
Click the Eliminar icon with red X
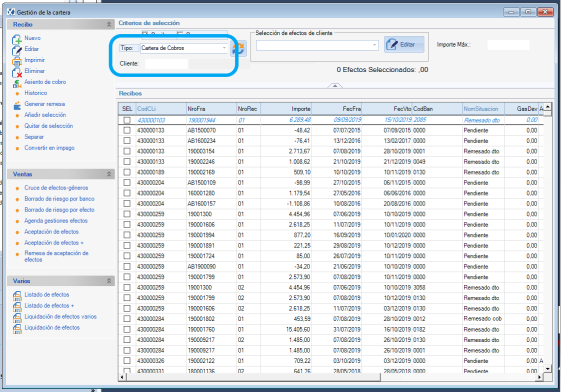(17, 72)
